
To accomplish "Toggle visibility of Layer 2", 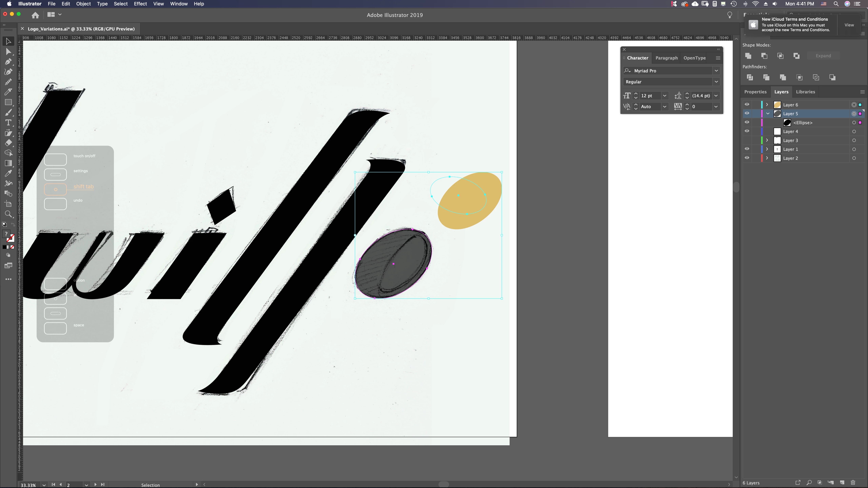I will pos(747,158).
